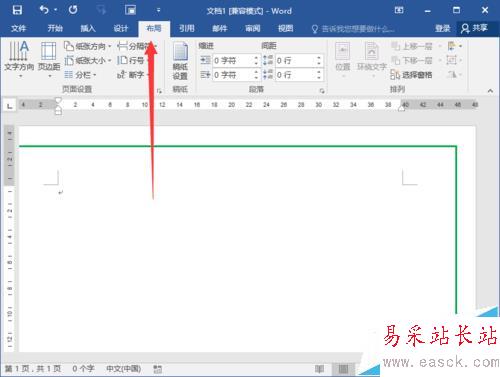Switch to the 插入 (Insert) tab
This screenshot has height=377, width=500.
pyautogui.click(x=88, y=28)
